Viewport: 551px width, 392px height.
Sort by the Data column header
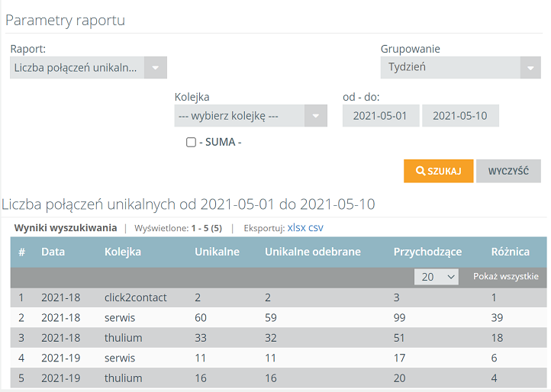[53, 252]
